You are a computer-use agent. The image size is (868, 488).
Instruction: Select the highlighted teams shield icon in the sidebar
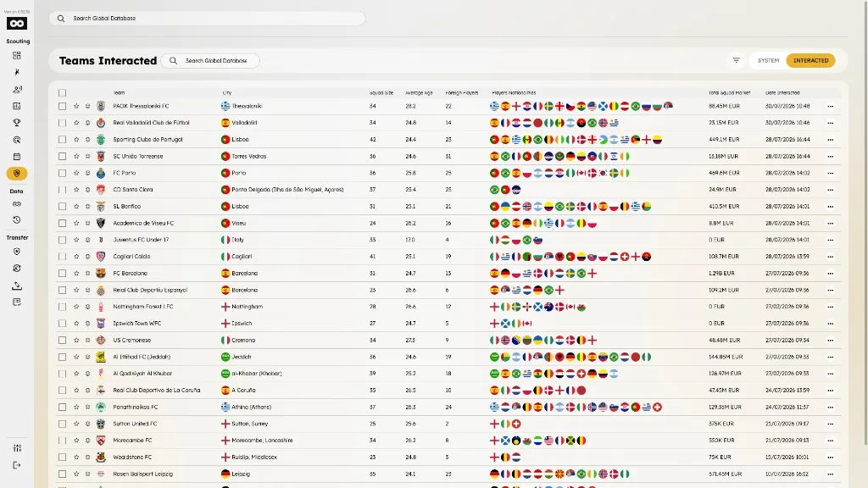click(17, 174)
